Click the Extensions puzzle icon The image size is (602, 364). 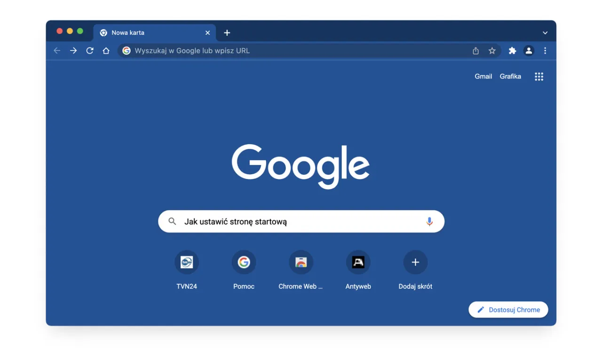pyautogui.click(x=512, y=50)
